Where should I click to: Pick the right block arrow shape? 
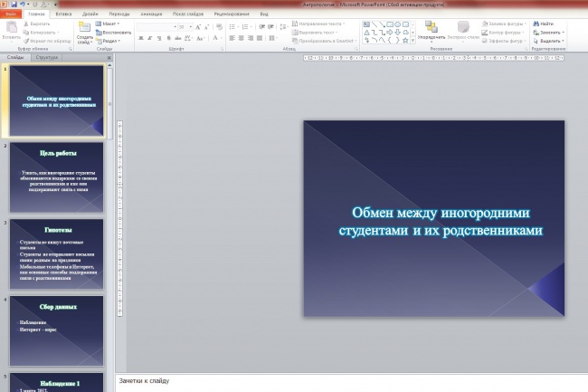point(390,33)
